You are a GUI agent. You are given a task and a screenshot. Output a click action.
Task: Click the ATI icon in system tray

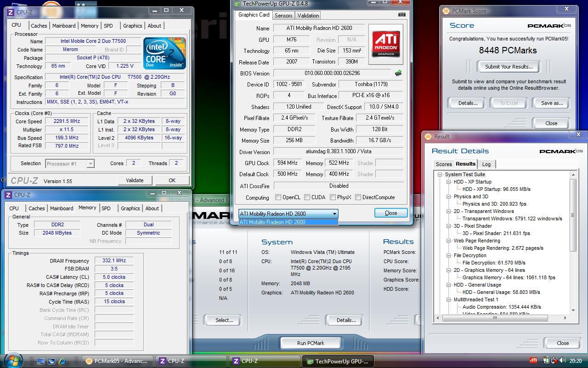533,361
